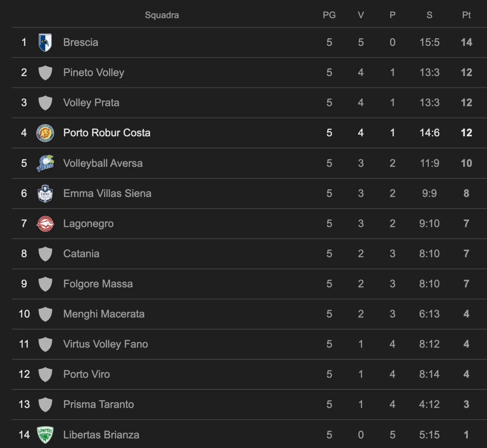This screenshot has height=448, width=487.
Task: Click the Prisma Taranto shield icon
Action: pos(45,405)
